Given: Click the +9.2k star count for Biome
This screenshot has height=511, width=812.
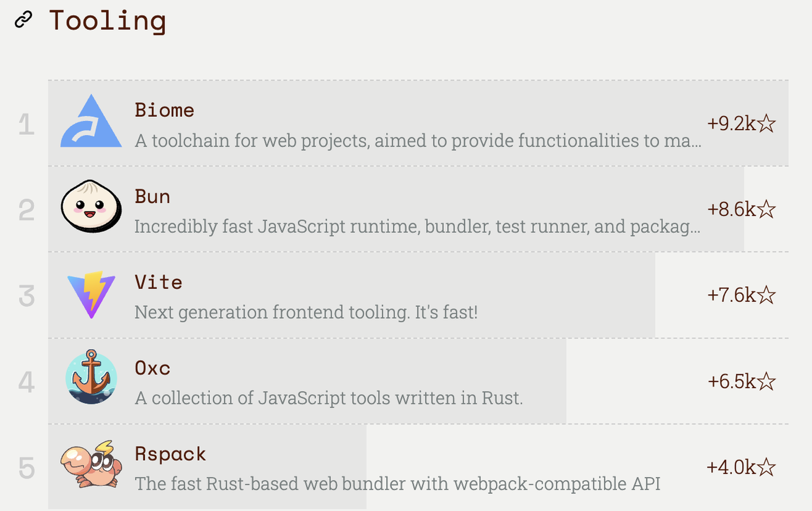Looking at the screenshot, I should click(x=741, y=124).
